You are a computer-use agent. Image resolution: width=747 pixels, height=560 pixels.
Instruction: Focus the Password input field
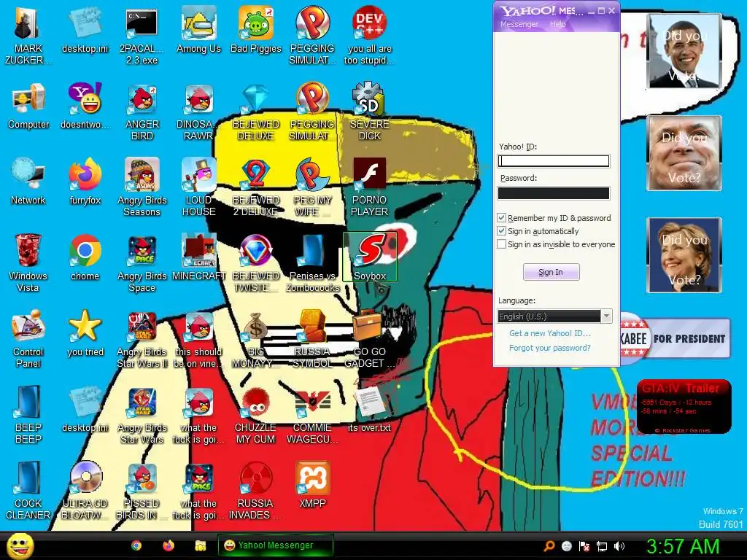pyautogui.click(x=554, y=192)
